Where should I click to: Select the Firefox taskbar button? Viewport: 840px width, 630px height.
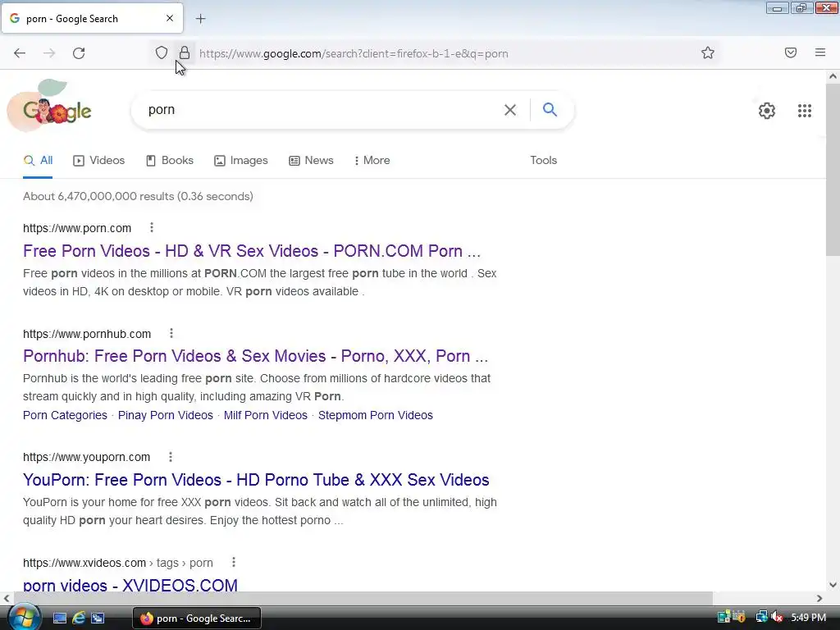(x=197, y=619)
